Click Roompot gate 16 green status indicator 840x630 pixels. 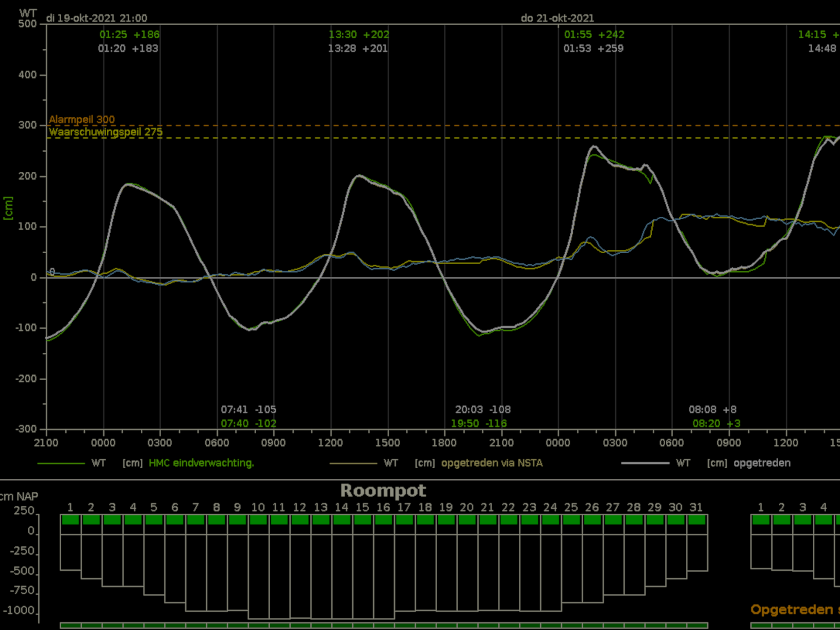click(x=383, y=520)
